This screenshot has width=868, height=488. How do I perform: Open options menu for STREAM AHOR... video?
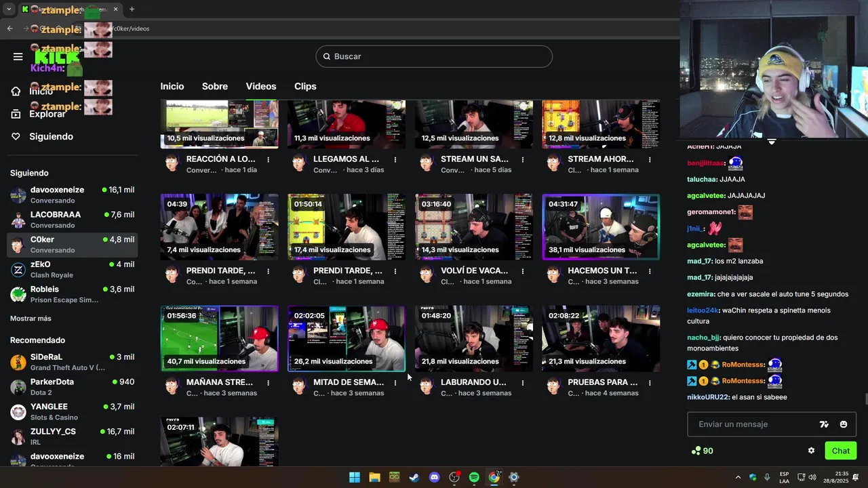pos(650,160)
